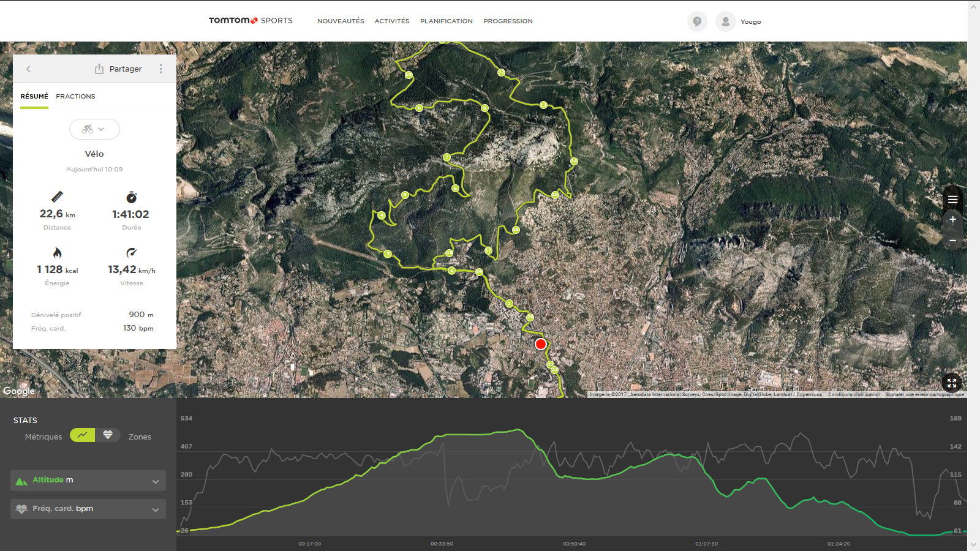This screenshot has height=551, width=980.
Task: Click Signaler une erreur cartographique link
Action: pyautogui.click(x=925, y=395)
